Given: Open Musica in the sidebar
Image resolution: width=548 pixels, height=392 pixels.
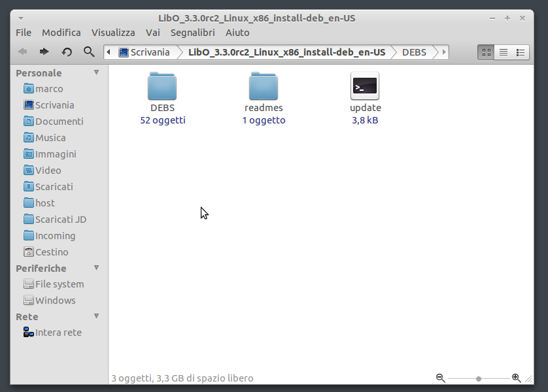Looking at the screenshot, I should pyautogui.click(x=44, y=138).
